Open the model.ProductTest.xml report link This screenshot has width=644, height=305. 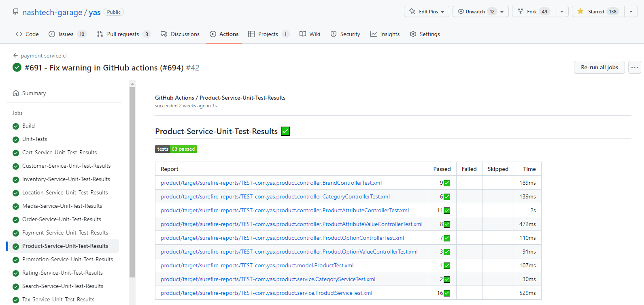[257, 265]
